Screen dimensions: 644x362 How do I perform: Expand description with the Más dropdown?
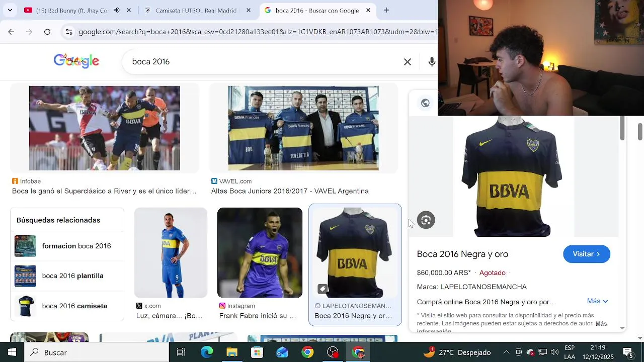tap(598, 301)
